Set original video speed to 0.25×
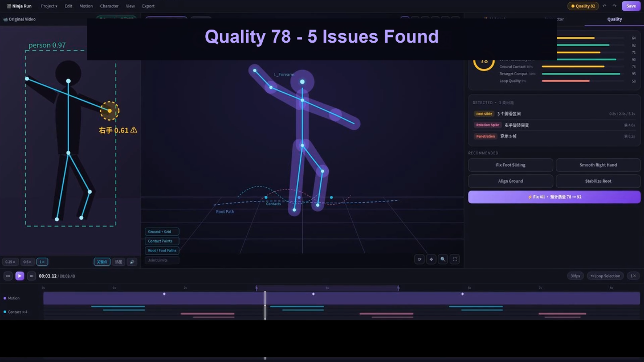Image resolution: width=644 pixels, height=362 pixels. pos(10,262)
